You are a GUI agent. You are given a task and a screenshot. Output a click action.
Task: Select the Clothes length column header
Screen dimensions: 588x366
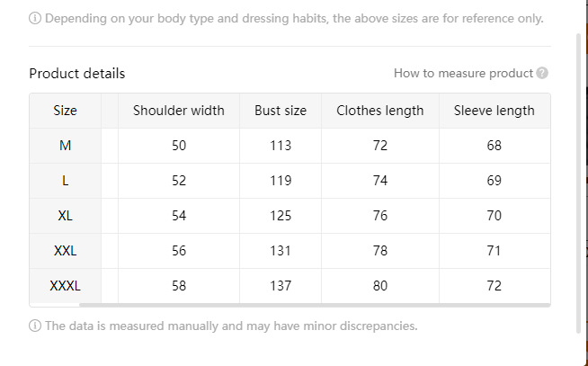click(x=380, y=111)
